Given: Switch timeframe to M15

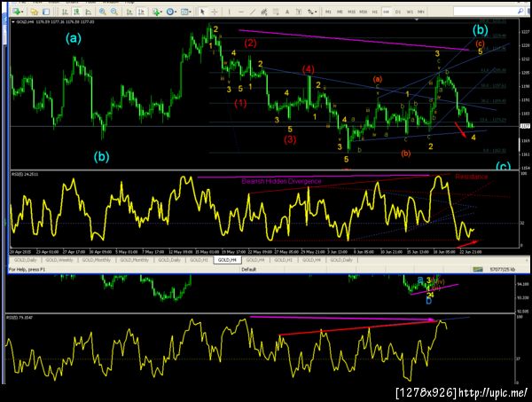Looking at the screenshot, I should pos(351,12).
